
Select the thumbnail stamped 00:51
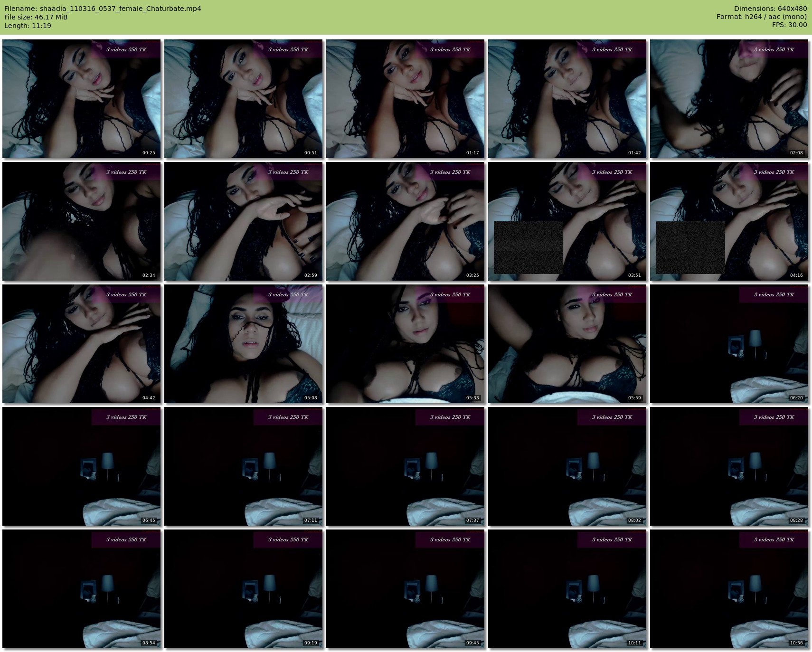coord(244,99)
